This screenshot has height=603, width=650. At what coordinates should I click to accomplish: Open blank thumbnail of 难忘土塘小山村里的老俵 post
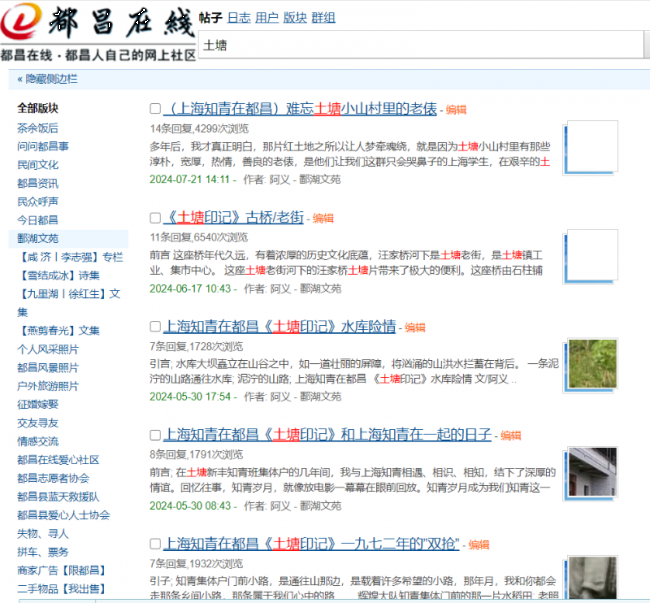(590, 148)
